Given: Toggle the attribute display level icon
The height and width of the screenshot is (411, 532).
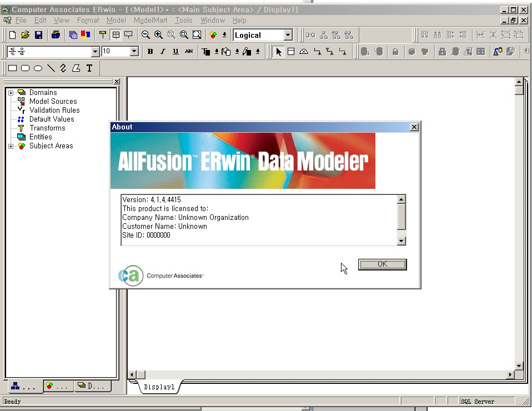Looking at the screenshot, I should [116, 35].
